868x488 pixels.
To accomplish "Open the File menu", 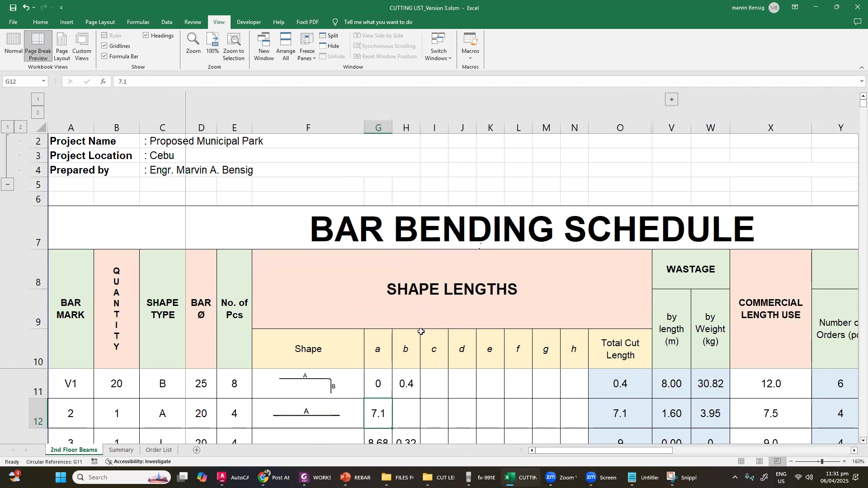I will 14,22.
